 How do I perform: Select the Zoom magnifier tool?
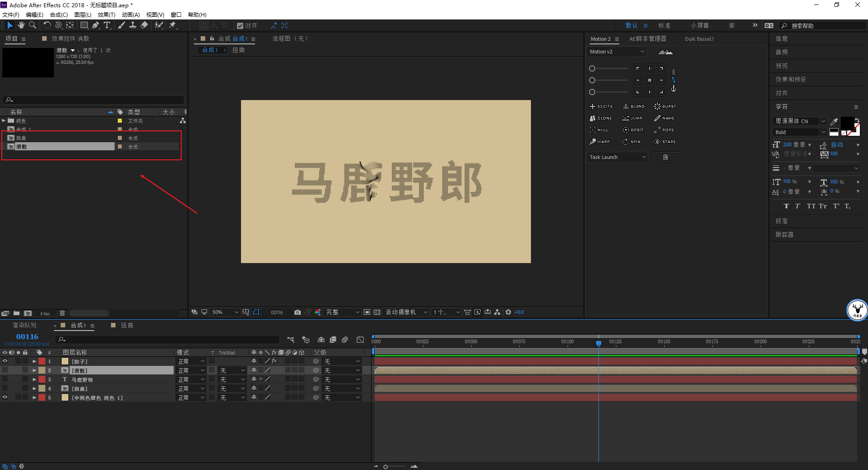coord(33,25)
